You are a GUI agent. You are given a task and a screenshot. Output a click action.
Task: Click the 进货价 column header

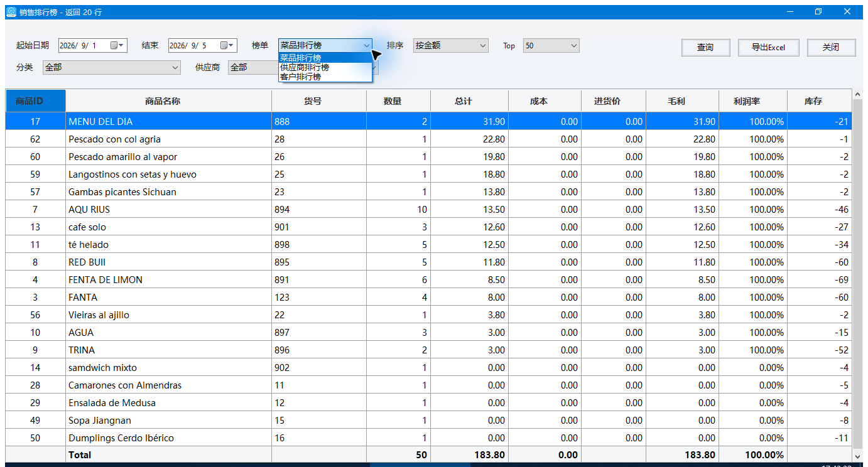click(614, 101)
